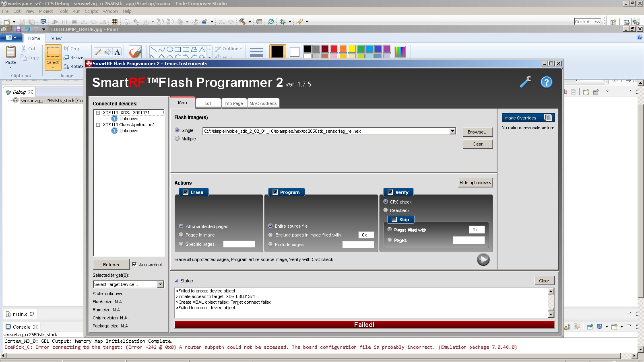
Task: Select Pages in image erase option
Action: (181, 235)
